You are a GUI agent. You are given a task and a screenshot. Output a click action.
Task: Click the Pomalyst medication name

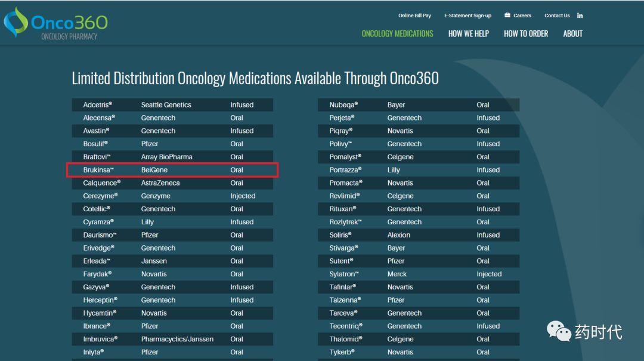click(345, 157)
